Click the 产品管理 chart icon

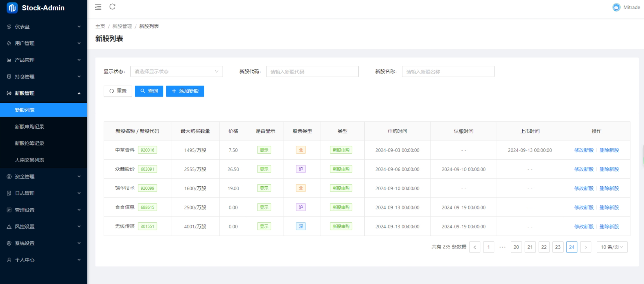tap(9, 60)
